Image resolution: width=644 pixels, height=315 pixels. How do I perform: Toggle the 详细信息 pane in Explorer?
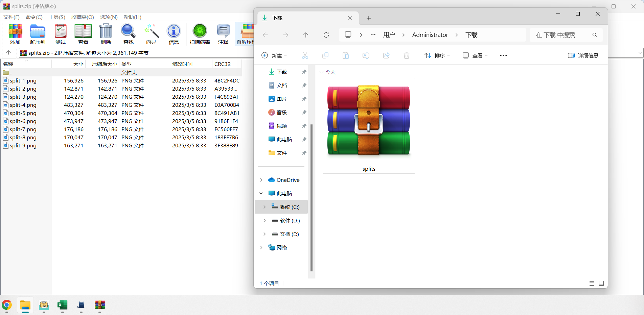pyautogui.click(x=583, y=55)
